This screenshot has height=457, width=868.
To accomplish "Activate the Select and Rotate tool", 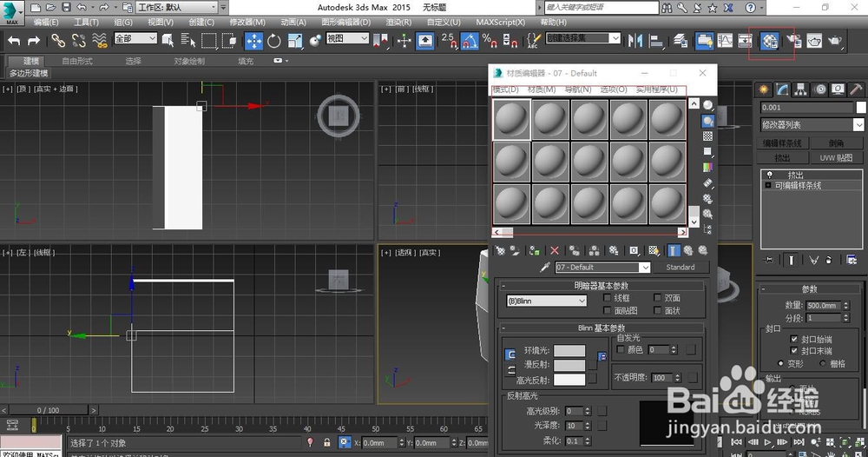I will tap(274, 41).
